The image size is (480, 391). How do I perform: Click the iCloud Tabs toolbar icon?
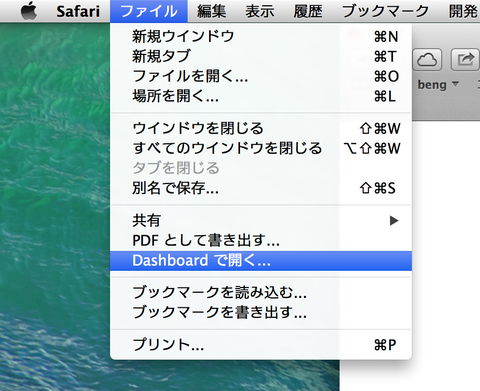click(x=427, y=60)
